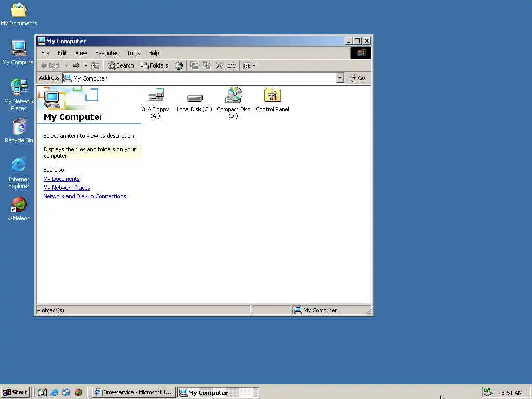Click the 'My Computer' pane heading

coord(73,117)
